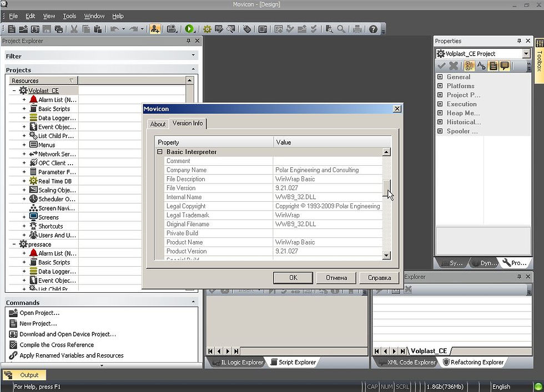Open the Window menu

point(94,16)
